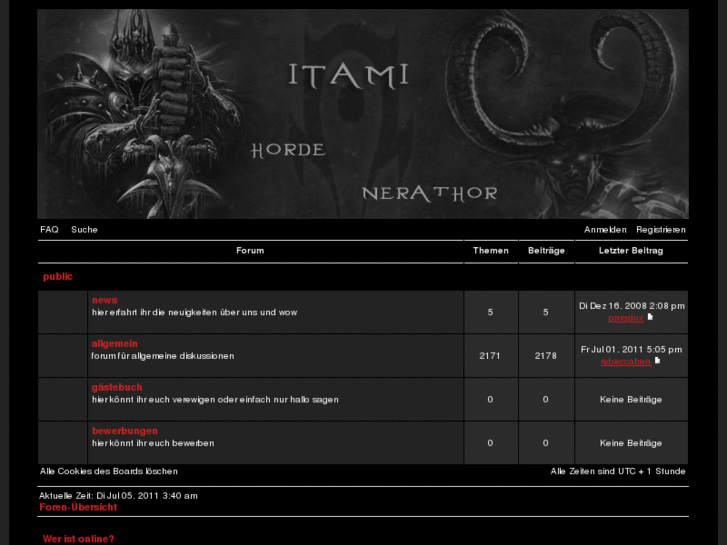Click the Wer ist online? heading
727x545 pixels.
[x=78, y=539]
